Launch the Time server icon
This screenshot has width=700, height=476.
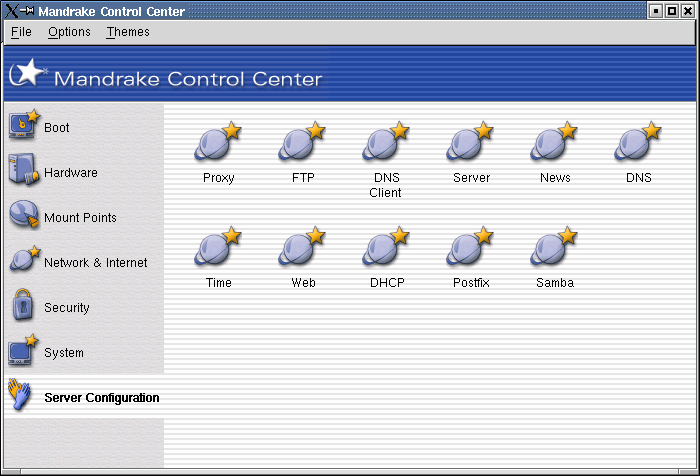[x=218, y=246]
